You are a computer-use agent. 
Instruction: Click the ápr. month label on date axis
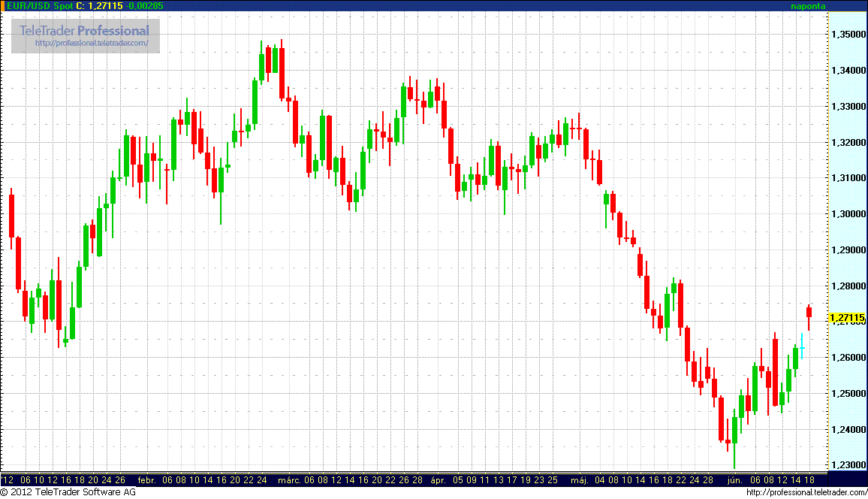click(438, 480)
